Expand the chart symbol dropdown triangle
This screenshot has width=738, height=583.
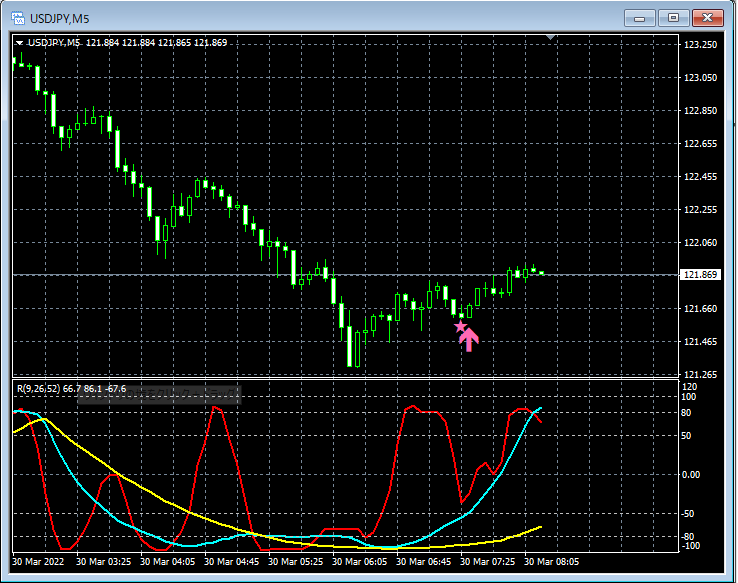(19, 43)
